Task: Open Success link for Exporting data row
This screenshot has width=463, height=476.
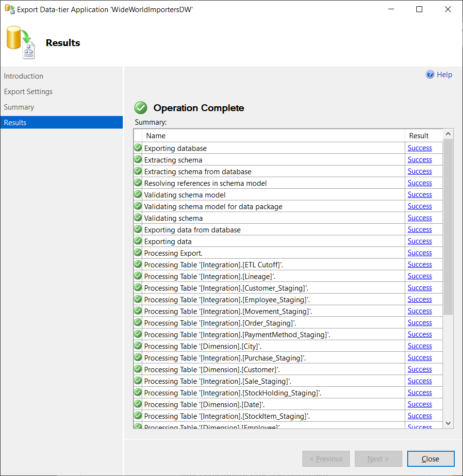Action: tap(419, 241)
